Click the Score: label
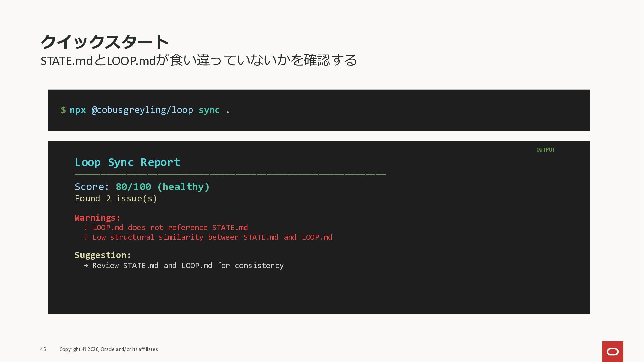 pos(92,187)
